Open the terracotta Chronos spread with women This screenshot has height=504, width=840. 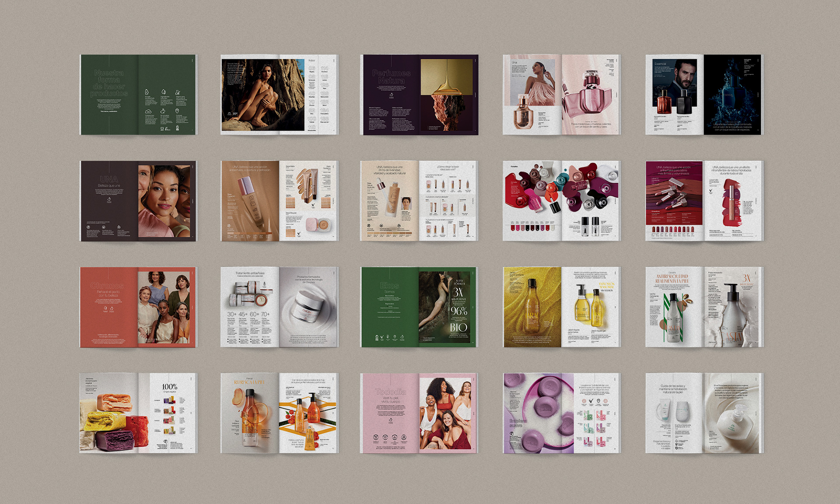138,307
